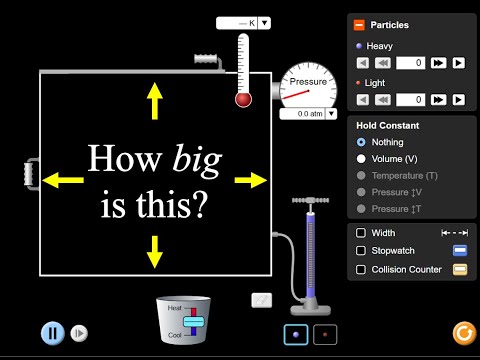Remove one Heavy particle with single left arrow
480x360 pixels.
tap(363, 63)
